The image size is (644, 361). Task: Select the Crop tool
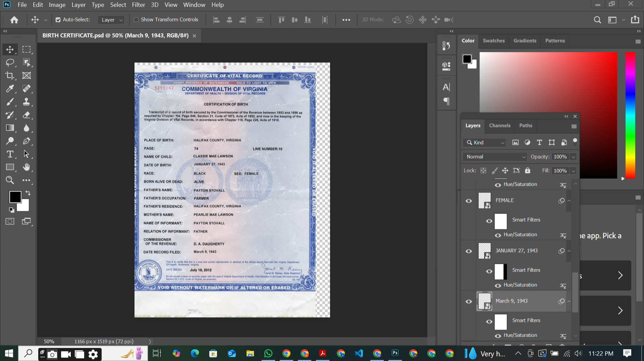(10, 75)
